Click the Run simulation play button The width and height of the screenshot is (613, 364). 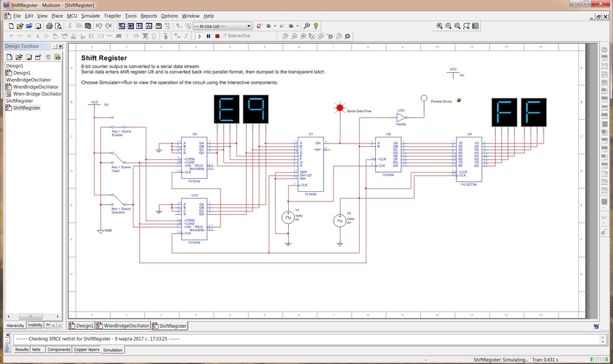200,35
